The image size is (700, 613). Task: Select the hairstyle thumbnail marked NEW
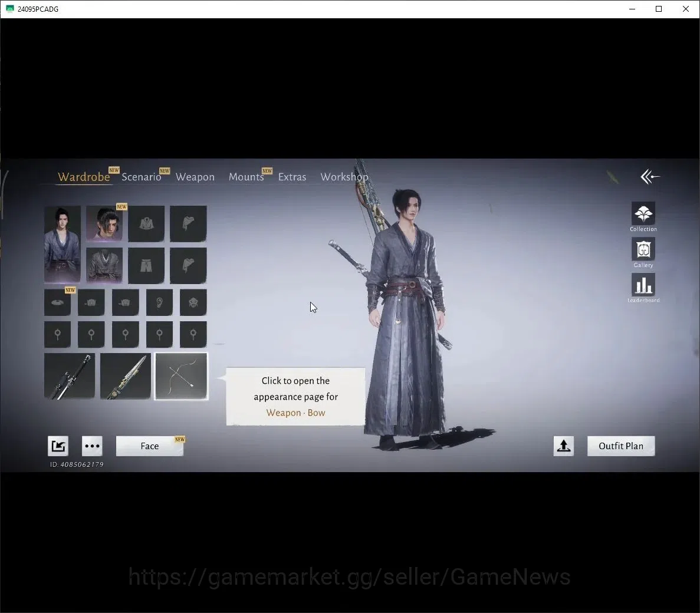click(104, 223)
